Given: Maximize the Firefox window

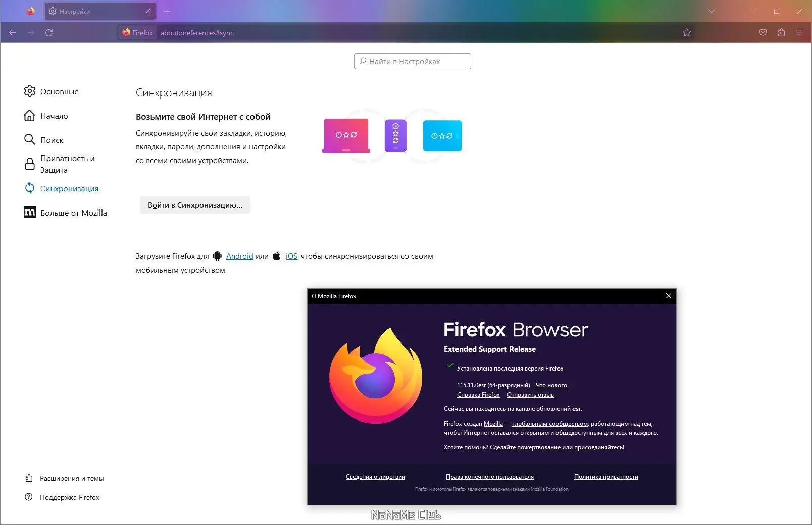Looking at the screenshot, I should 777,11.
